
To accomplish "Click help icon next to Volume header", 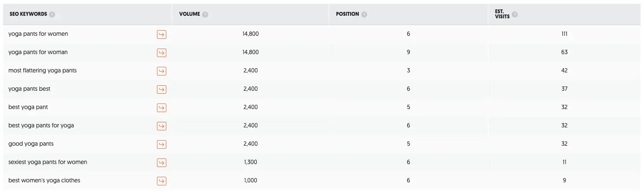I will point(206,14).
